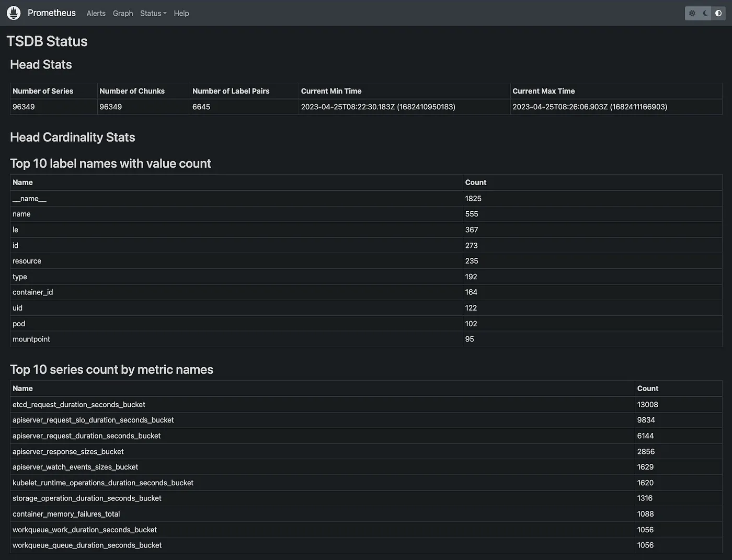
Task: Go to the Graph page
Action: (x=123, y=13)
